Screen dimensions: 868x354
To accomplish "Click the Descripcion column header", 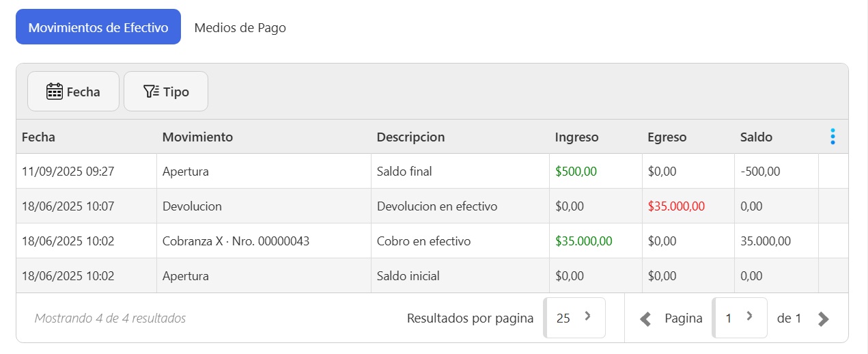I will click(410, 137).
